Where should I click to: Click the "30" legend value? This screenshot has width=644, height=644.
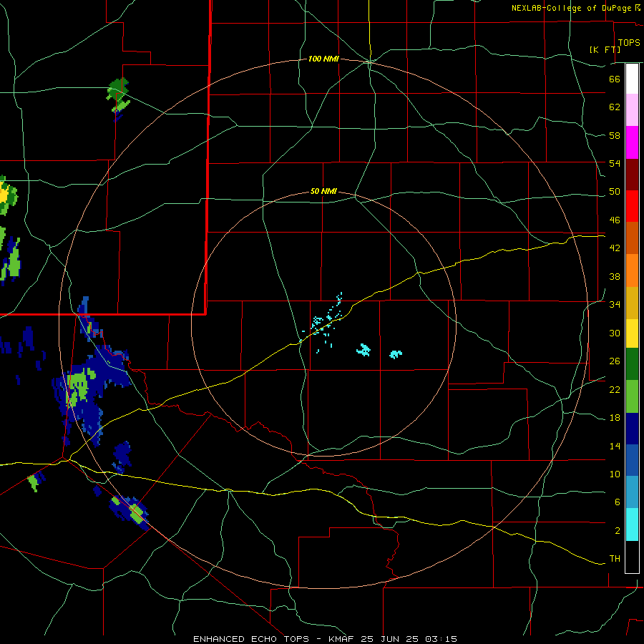(x=615, y=333)
